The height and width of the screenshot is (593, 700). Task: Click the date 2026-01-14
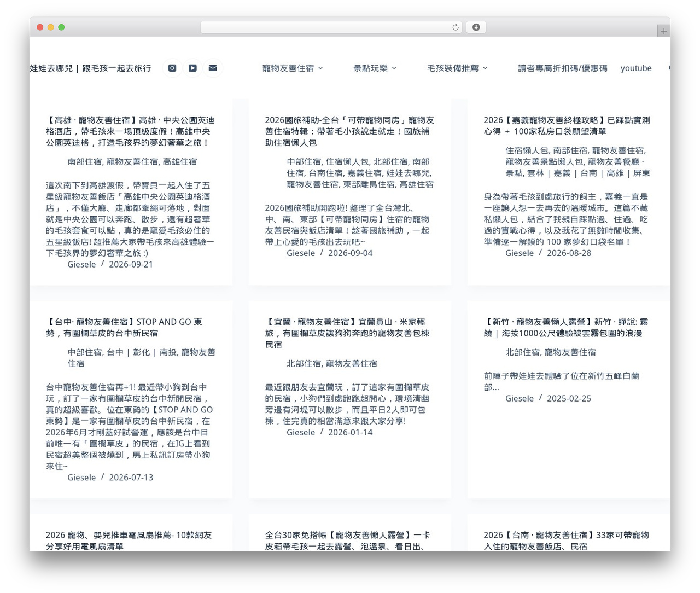click(350, 432)
